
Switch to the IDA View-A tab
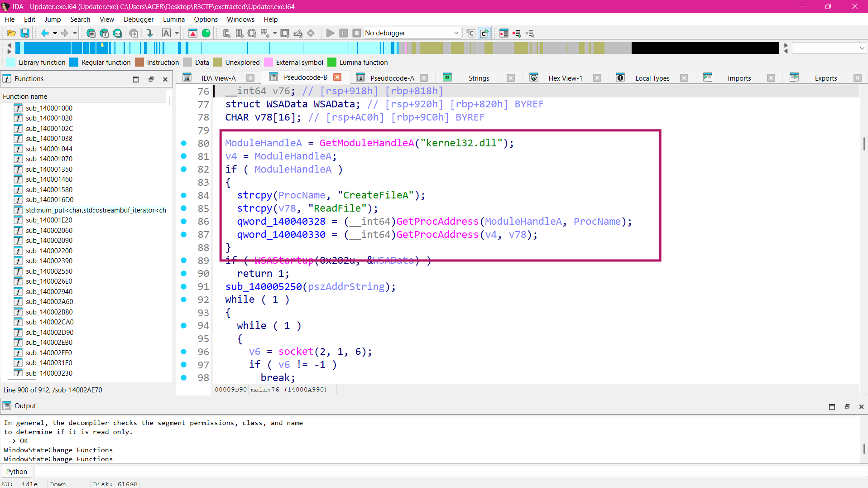click(x=219, y=78)
